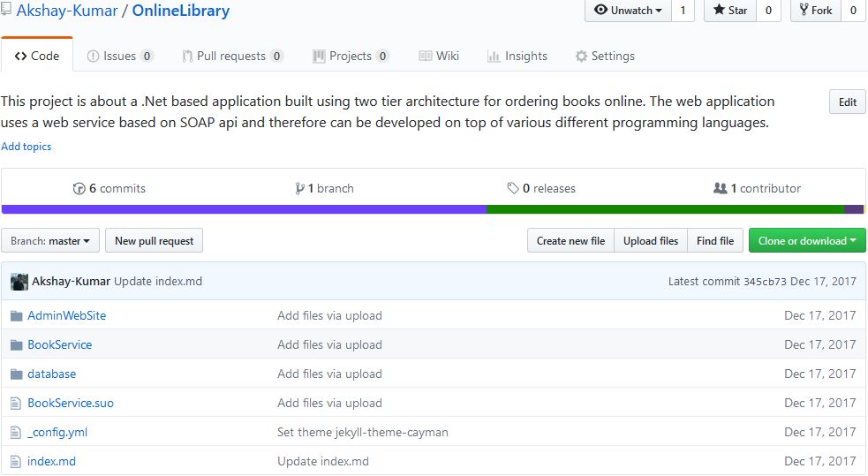Viewport: 868px width, 476px height.
Task: View the 0 releases link
Action: [541, 189]
